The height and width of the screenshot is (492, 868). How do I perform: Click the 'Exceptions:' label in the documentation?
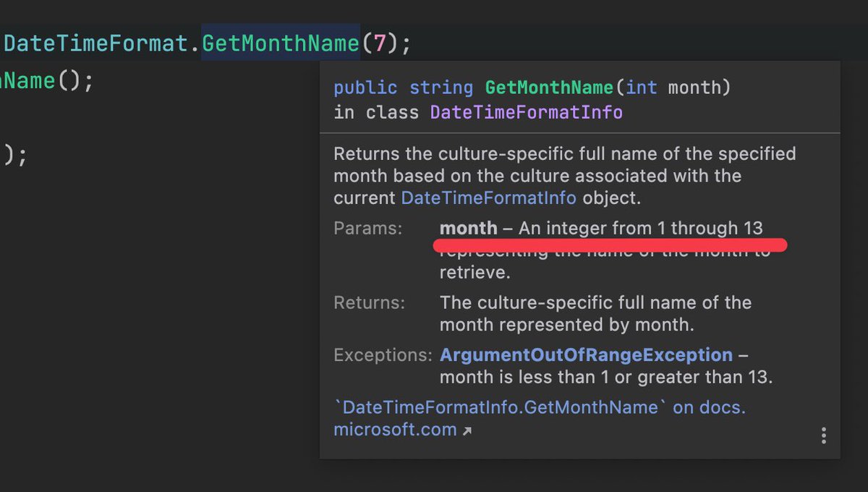pyautogui.click(x=382, y=355)
